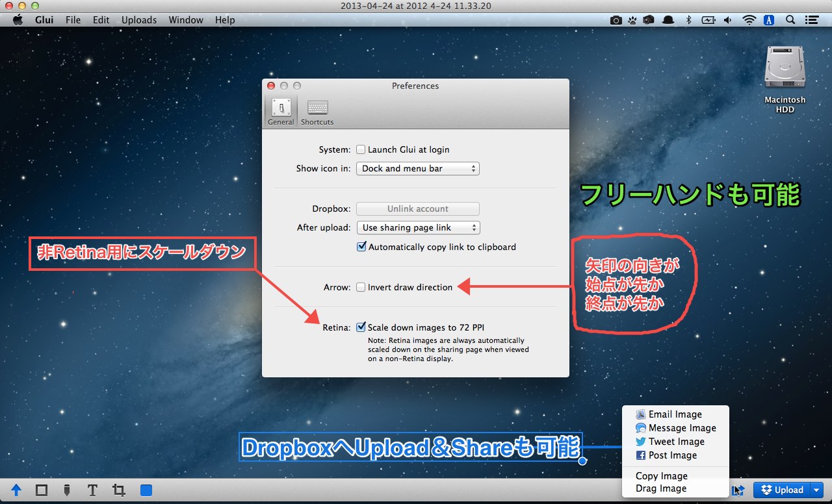Select the Macintosh HDD desktop drive
This screenshot has height=504, width=832.
[x=785, y=79]
